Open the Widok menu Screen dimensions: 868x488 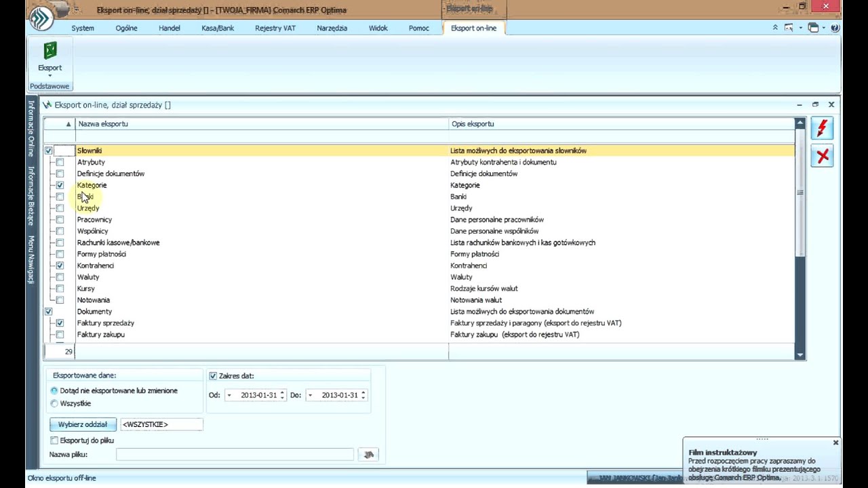click(x=378, y=28)
